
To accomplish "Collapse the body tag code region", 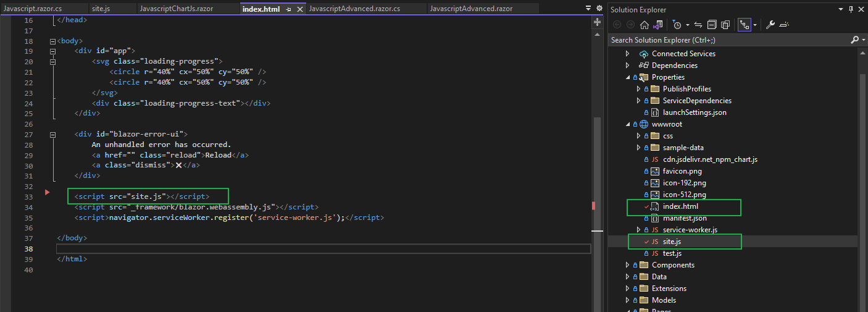I will [52, 41].
